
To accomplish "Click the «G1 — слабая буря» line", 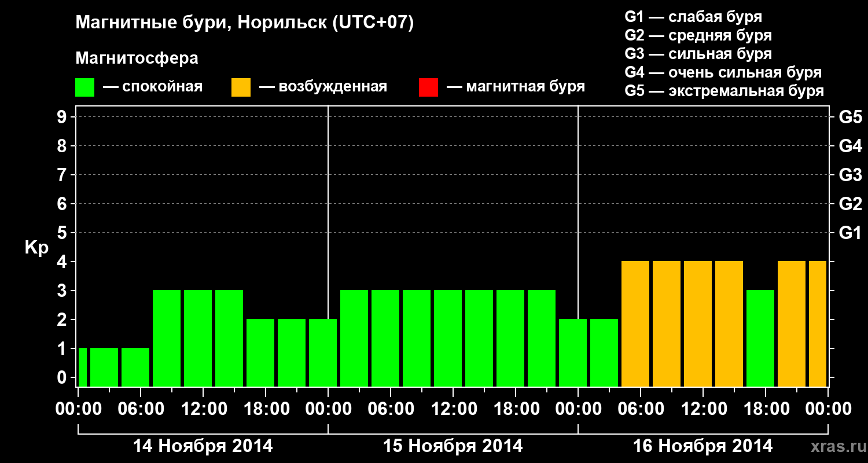I will pos(693,17).
